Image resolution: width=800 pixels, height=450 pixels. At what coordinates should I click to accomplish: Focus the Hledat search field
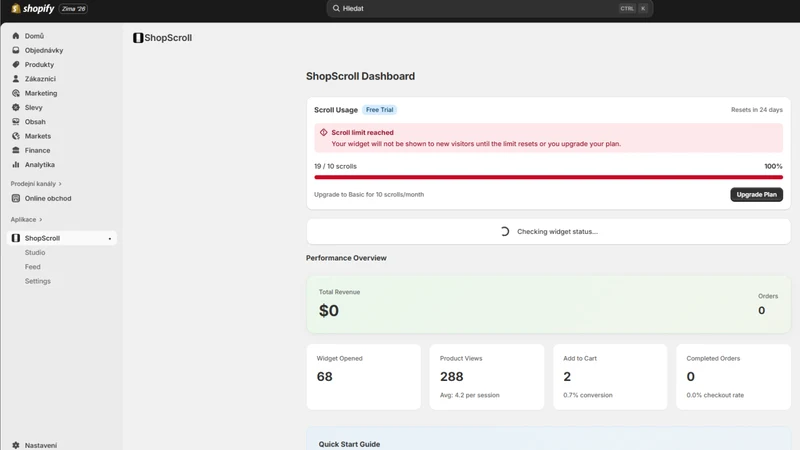point(489,8)
